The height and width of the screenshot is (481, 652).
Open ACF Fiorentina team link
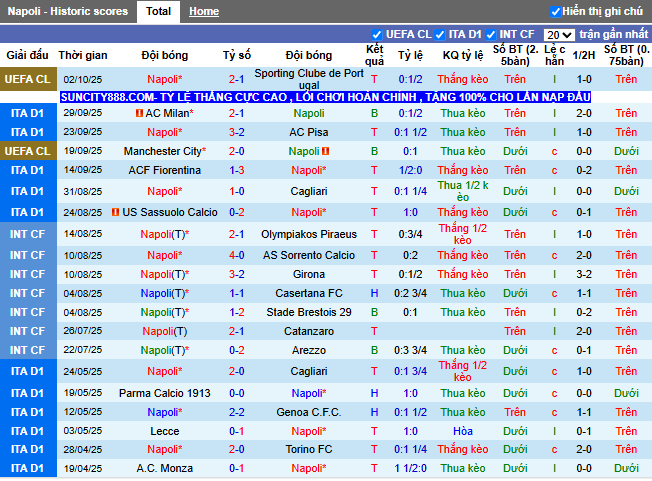[165, 170]
